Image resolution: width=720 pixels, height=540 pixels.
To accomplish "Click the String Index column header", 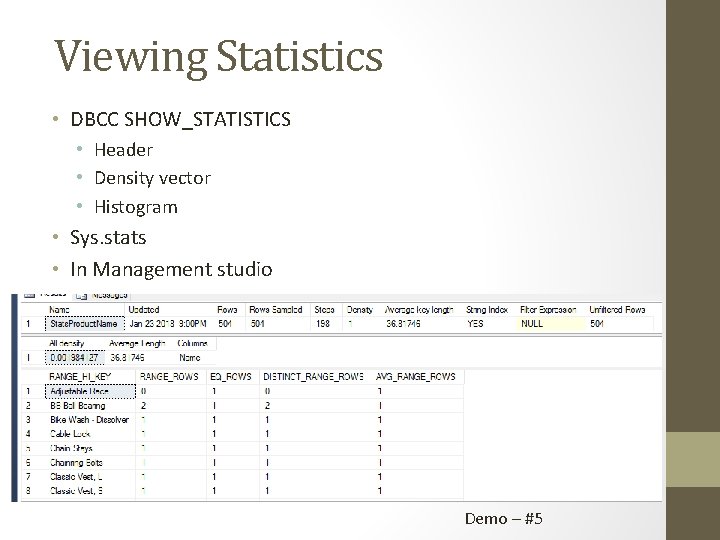I will pos(487,310).
